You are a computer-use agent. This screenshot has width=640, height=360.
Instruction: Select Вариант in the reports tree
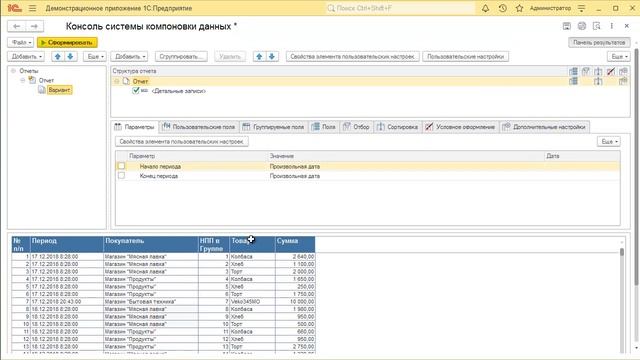(60, 90)
